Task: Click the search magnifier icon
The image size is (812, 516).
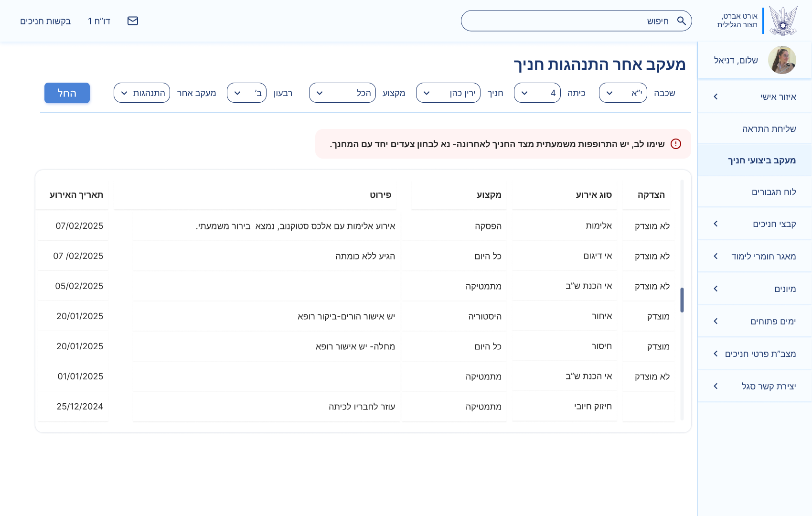Action: (x=682, y=21)
